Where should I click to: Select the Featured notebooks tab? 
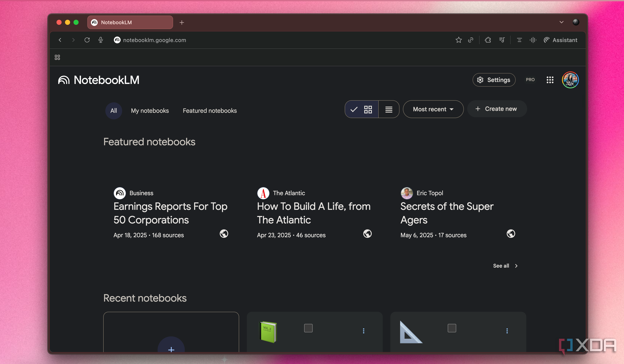pyautogui.click(x=210, y=111)
